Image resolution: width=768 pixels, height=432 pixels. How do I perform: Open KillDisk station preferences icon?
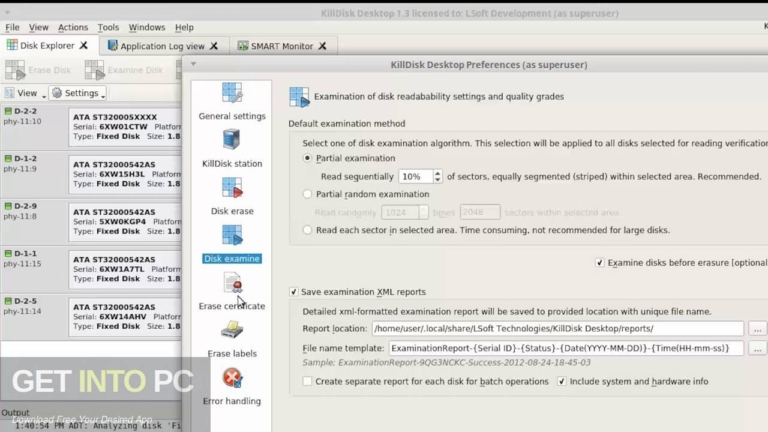pyautogui.click(x=232, y=140)
